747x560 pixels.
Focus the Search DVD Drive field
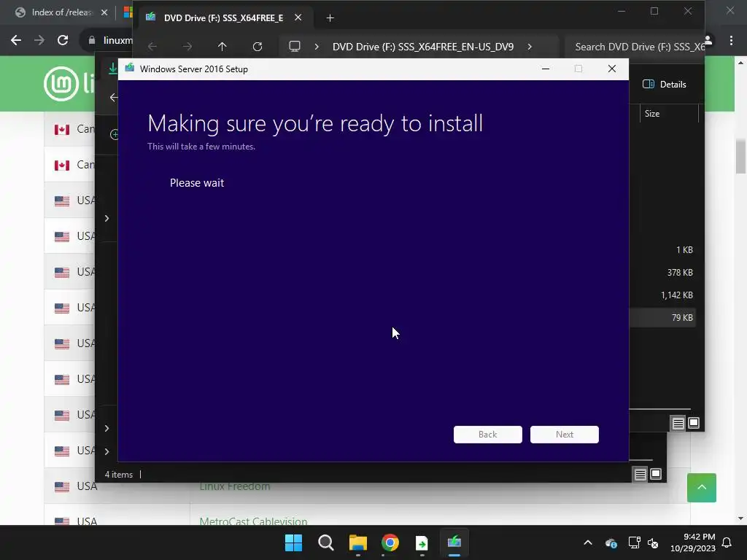coord(634,47)
